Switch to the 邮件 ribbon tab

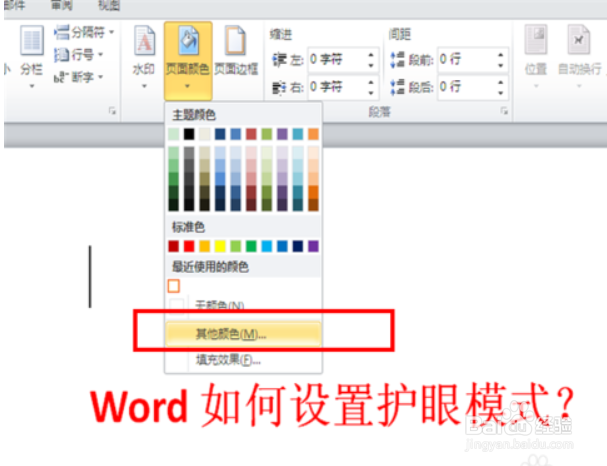pyautogui.click(x=15, y=5)
